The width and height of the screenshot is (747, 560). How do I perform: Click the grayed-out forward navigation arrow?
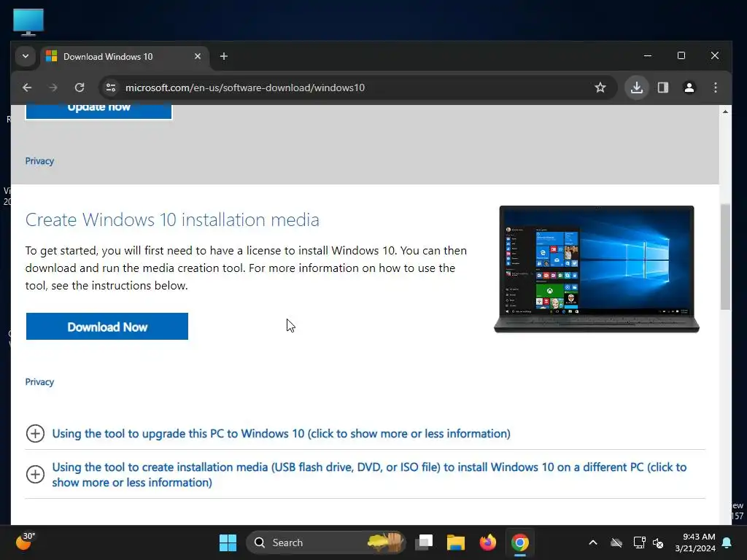click(53, 87)
